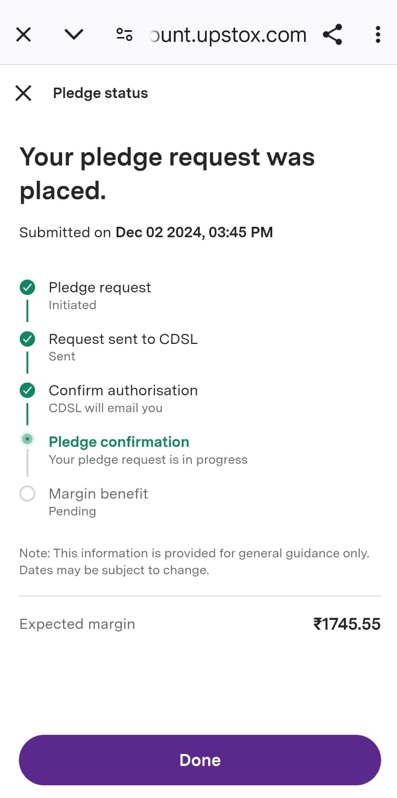Tap the Confirm authorisation step label
The image size is (397, 798).
(123, 390)
